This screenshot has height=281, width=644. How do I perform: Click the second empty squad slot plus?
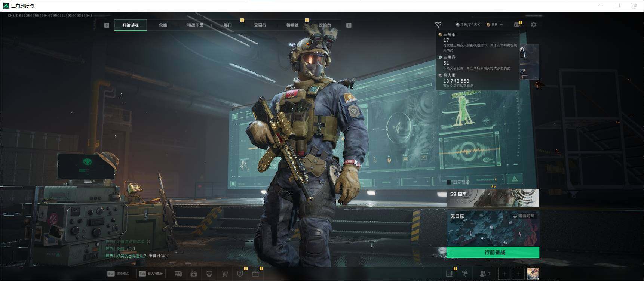tap(518, 274)
